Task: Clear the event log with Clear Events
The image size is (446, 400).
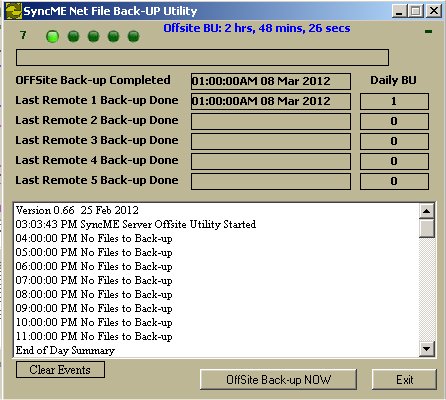Action: click(60, 370)
